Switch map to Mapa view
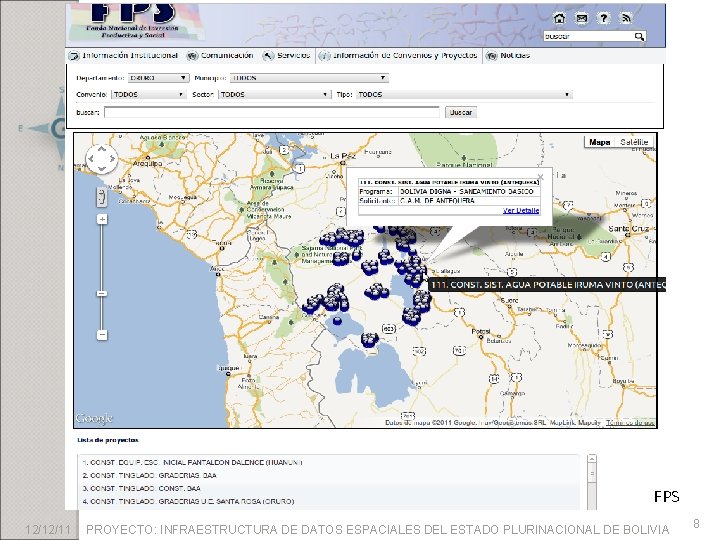This screenshot has width=720, height=540. click(599, 142)
